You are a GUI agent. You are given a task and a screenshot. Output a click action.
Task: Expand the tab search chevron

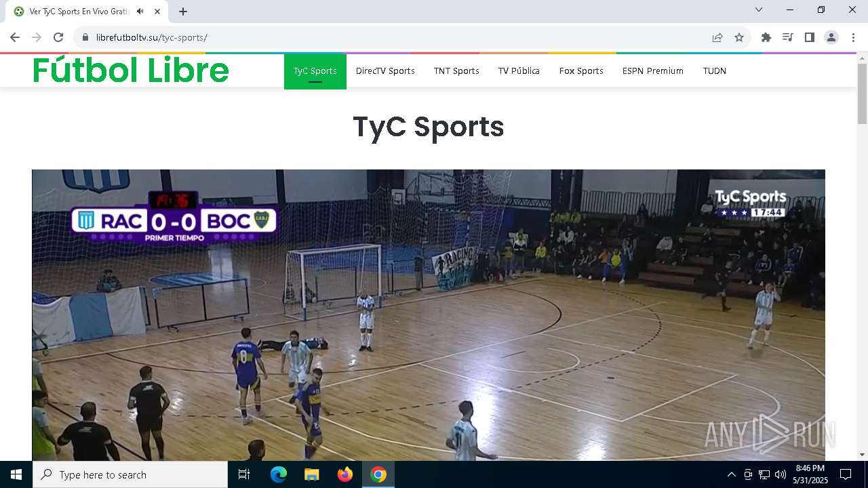(x=759, y=9)
